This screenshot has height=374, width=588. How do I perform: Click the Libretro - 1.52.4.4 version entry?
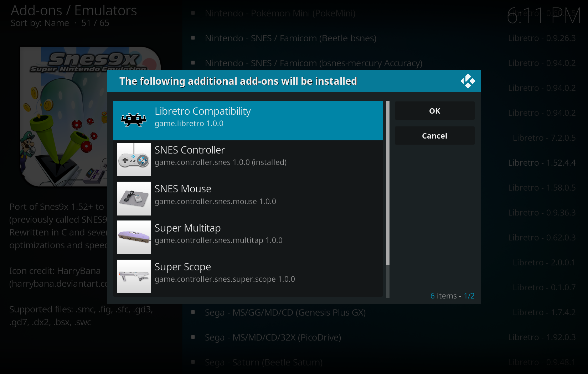[x=542, y=163]
